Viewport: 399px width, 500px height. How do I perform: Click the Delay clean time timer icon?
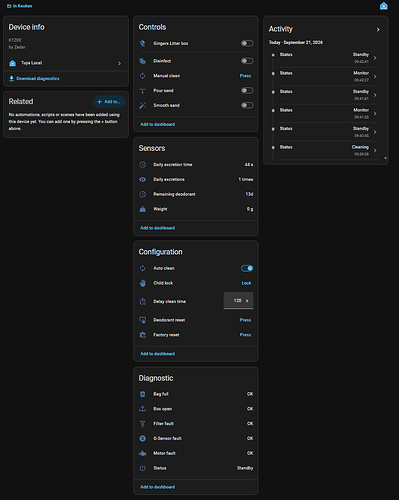[142, 301]
